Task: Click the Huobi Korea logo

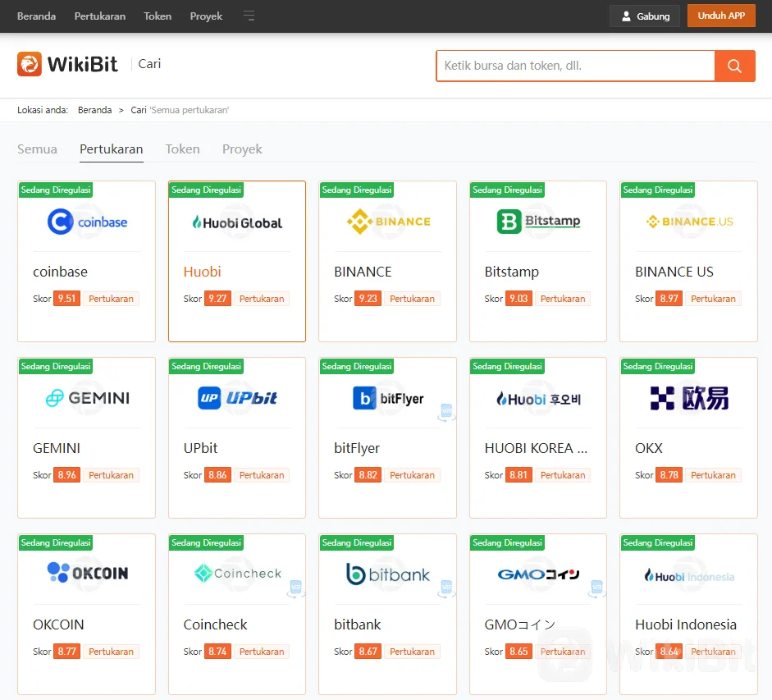Action: pyautogui.click(x=538, y=399)
